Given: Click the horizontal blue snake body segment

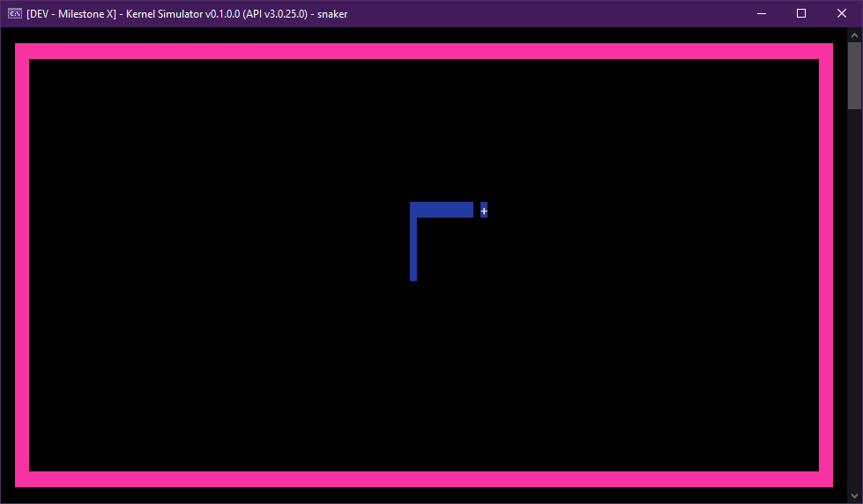Looking at the screenshot, I should [x=443, y=210].
